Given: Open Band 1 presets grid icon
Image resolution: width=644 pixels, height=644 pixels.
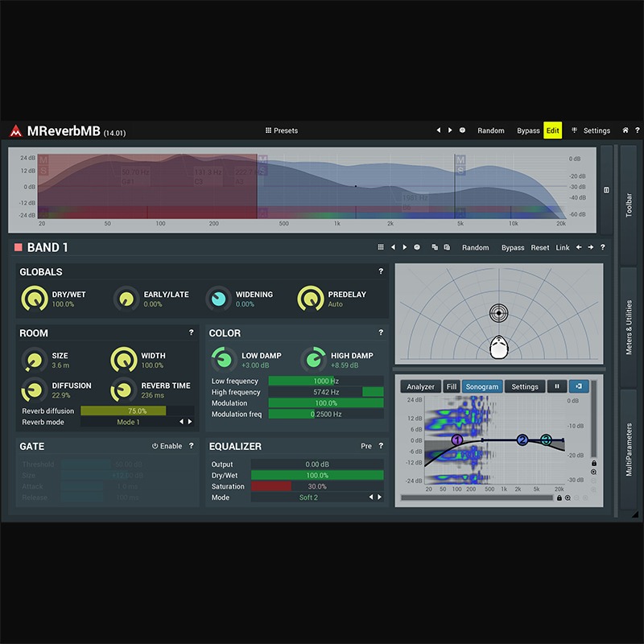Looking at the screenshot, I should click(381, 247).
